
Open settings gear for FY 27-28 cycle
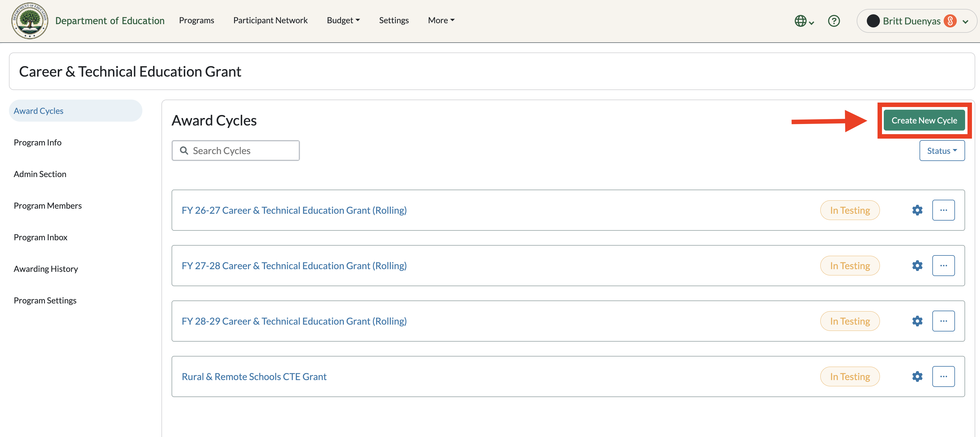tap(917, 266)
